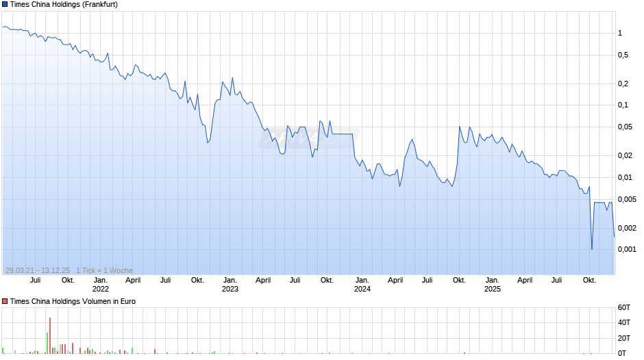Click the '40T' volume axis label
The image size is (644, 360).
tap(624, 322)
